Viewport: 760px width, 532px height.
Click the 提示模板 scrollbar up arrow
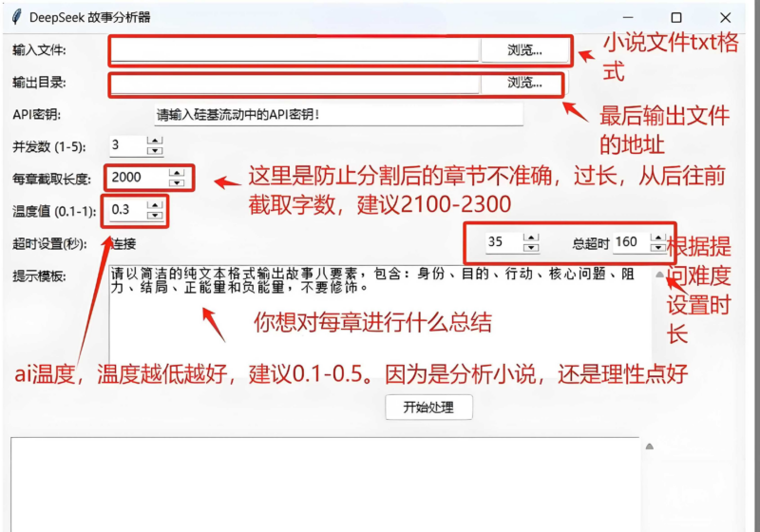[659, 275]
